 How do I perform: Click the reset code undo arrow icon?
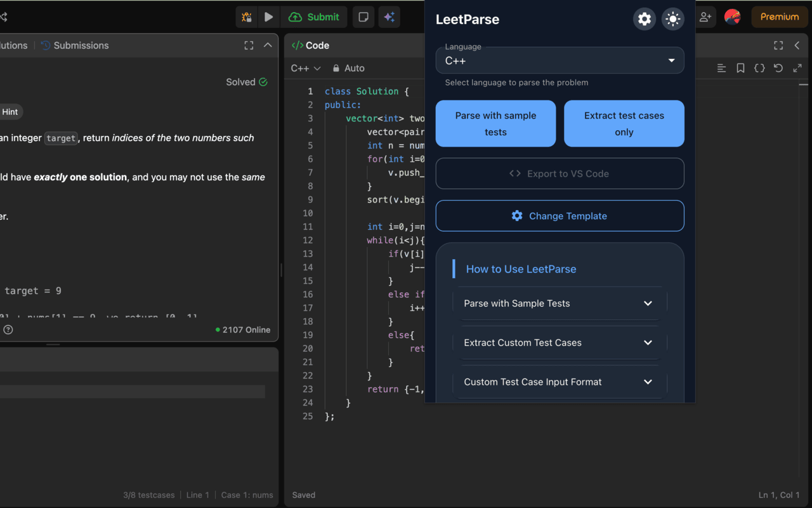778,68
